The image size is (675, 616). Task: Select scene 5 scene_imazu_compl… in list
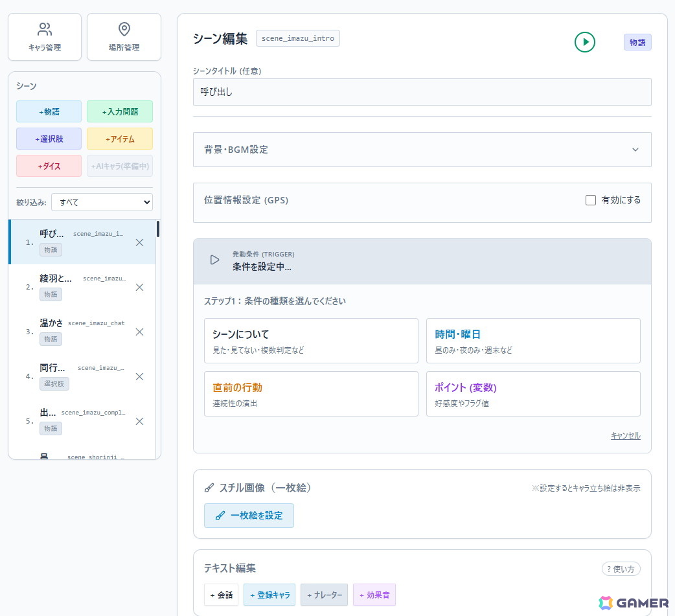click(82, 421)
